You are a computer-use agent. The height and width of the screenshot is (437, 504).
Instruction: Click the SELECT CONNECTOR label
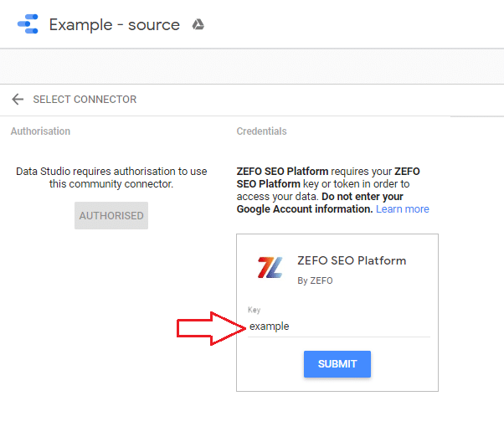(x=85, y=100)
